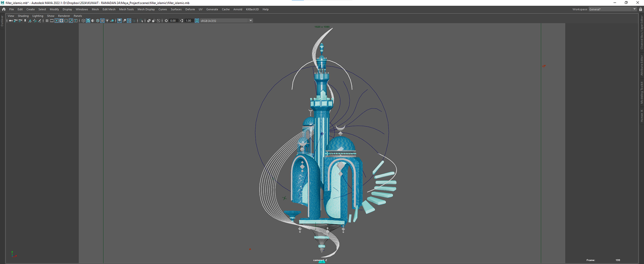
Task: Open the panel View menu
Action: (11, 16)
